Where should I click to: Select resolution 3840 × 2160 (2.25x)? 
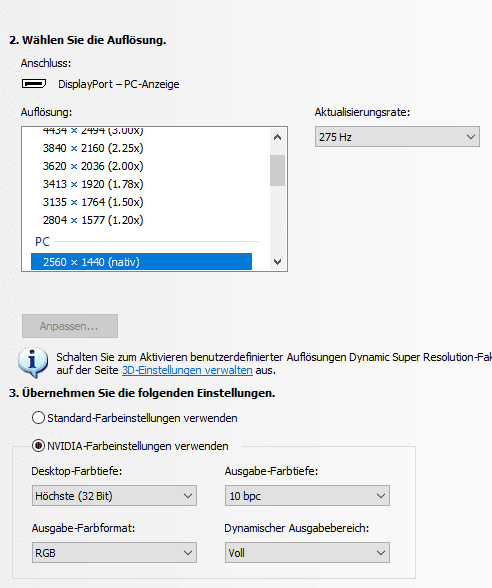[93, 148]
